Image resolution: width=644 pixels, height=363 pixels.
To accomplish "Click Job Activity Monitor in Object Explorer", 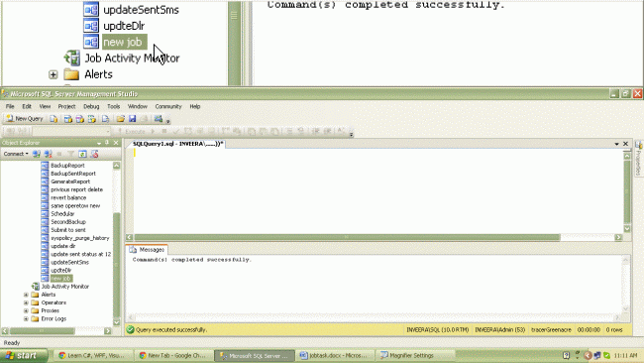I will point(64,287).
